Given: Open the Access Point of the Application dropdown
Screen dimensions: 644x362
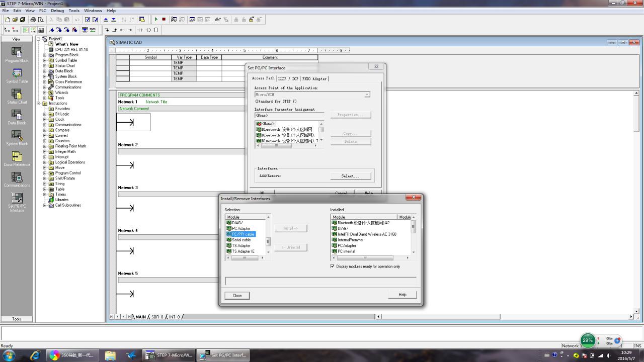Looking at the screenshot, I should tap(367, 95).
